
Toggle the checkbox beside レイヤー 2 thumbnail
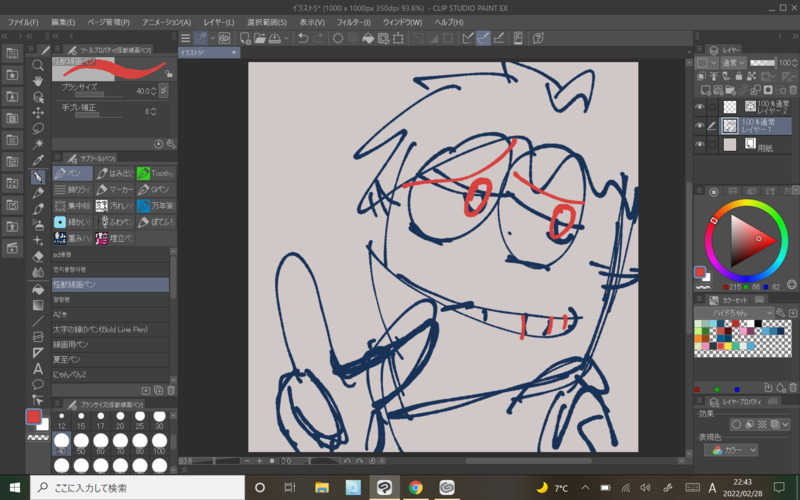[712, 107]
